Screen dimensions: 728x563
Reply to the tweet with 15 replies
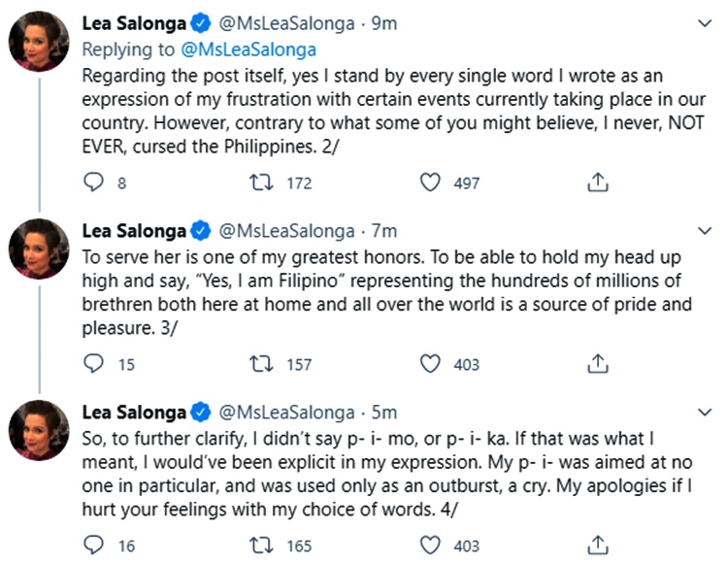click(93, 363)
